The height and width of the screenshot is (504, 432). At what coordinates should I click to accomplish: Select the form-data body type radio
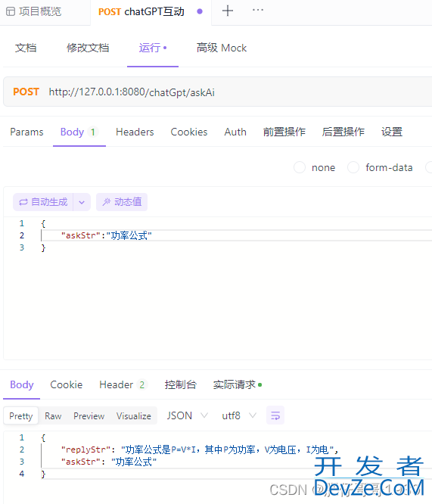coord(353,167)
